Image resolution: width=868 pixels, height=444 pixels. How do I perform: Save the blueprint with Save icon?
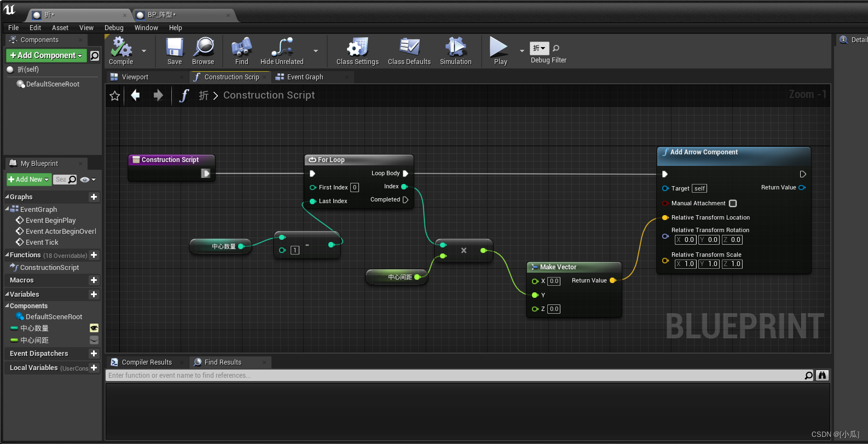click(x=175, y=50)
